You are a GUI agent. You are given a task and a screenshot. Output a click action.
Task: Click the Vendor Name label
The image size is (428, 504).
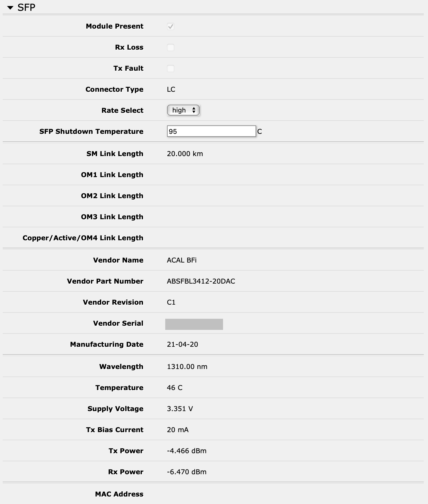119,260
